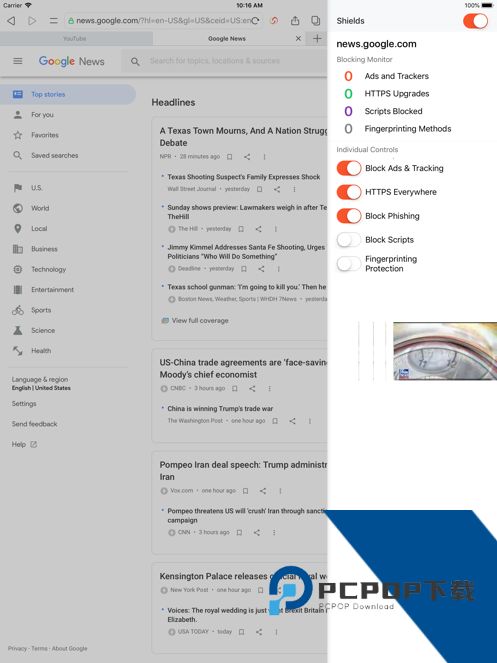Open a new tab with plus button
This screenshot has width=497, height=663.
pyautogui.click(x=317, y=38)
